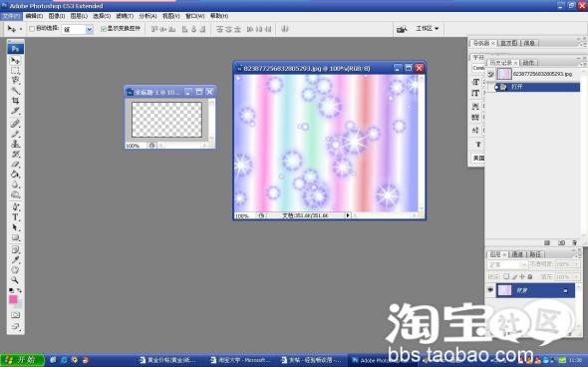Pick the Eraser tool in toolbox
This screenshot has height=367, width=588.
pyautogui.click(x=15, y=165)
